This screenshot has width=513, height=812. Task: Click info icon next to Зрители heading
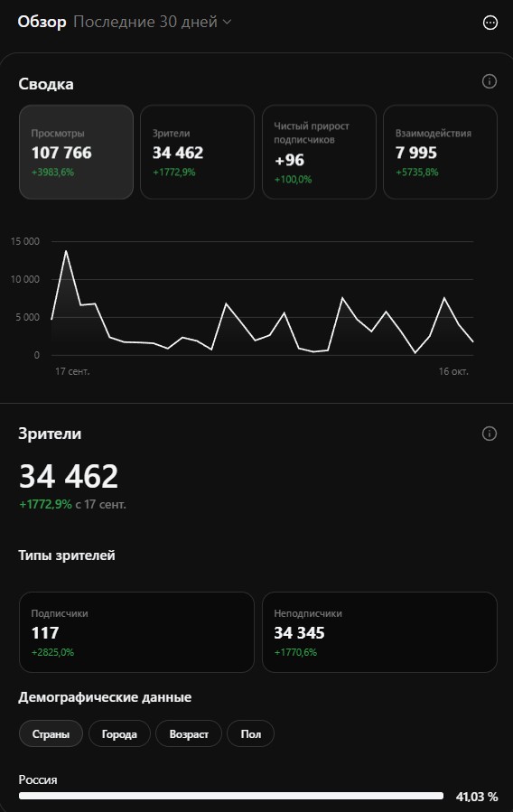click(x=490, y=434)
